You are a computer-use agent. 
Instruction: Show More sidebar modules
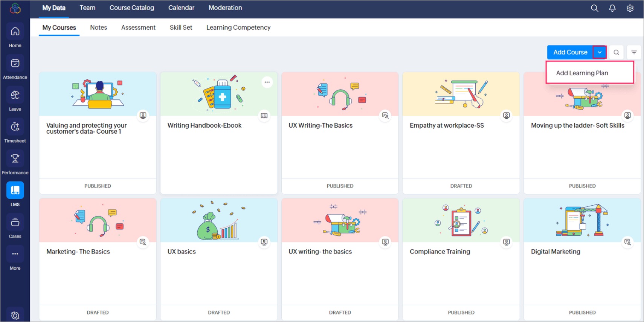click(x=15, y=258)
